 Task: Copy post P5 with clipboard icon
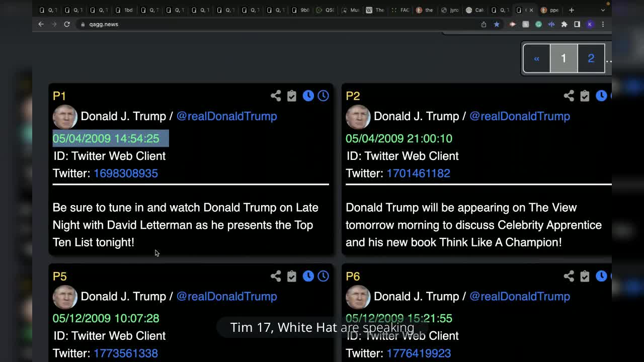pyautogui.click(x=292, y=276)
